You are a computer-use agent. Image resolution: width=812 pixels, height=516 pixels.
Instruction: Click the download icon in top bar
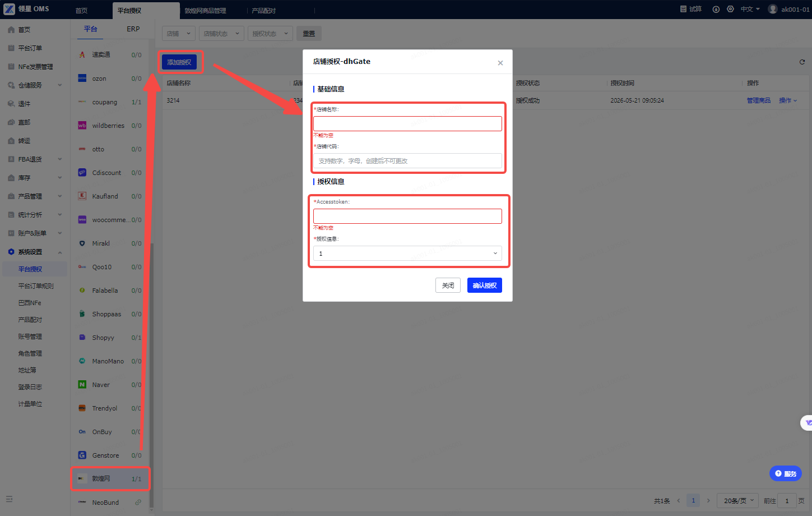(x=716, y=9)
